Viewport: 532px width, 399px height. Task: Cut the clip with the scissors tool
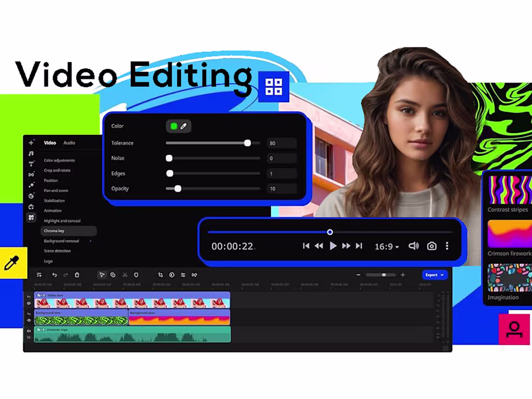(x=124, y=275)
